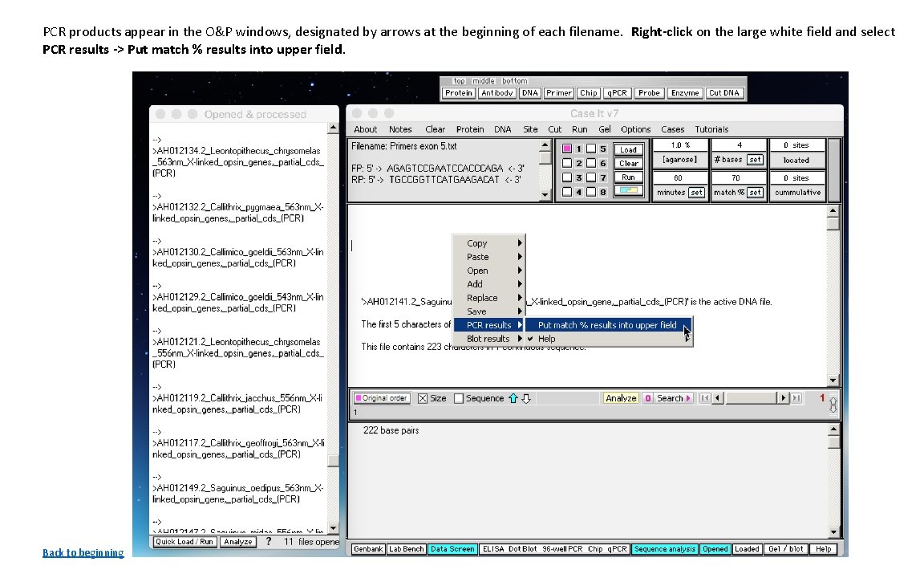924x578 pixels.
Task: Follow the Back to beginning link
Action: [83, 552]
